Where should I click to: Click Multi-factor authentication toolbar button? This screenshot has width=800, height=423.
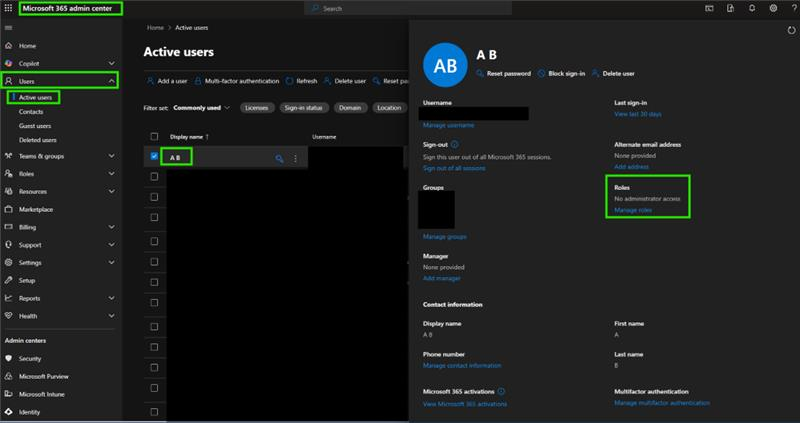click(237, 81)
